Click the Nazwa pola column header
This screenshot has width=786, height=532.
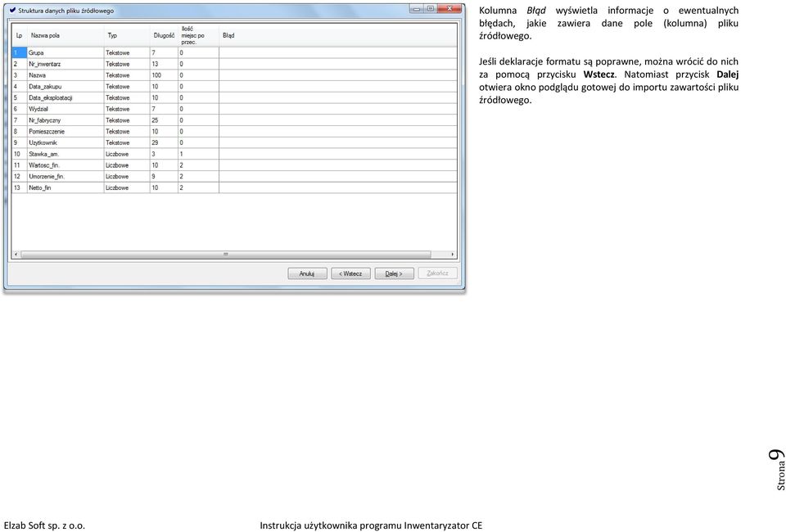click(65, 35)
